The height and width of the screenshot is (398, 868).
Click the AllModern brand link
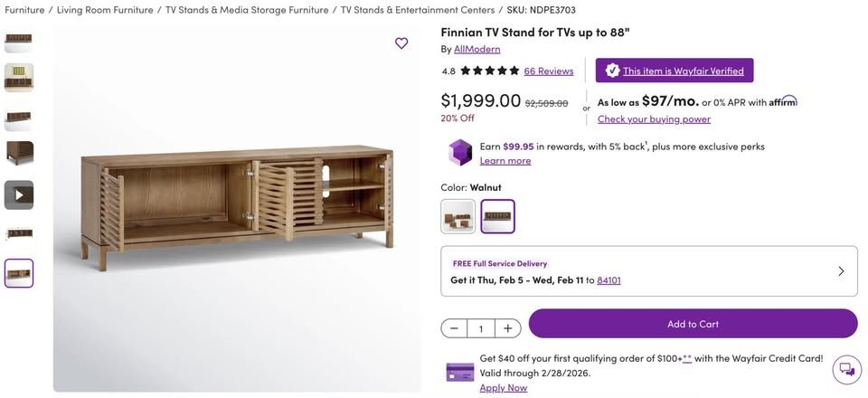click(x=476, y=49)
